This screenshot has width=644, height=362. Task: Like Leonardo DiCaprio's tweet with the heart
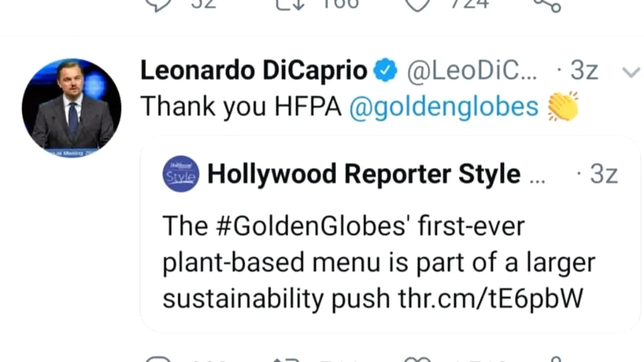(x=419, y=359)
